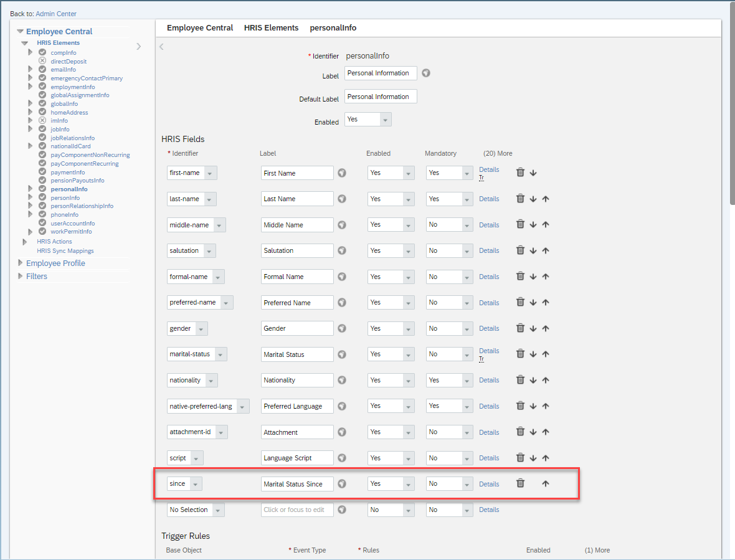Move first-name field down

click(x=533, y=173)
